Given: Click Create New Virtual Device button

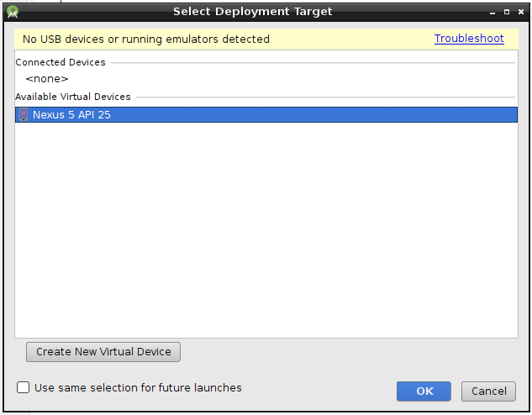Looking at the screenshot, I should pos(103,352).
